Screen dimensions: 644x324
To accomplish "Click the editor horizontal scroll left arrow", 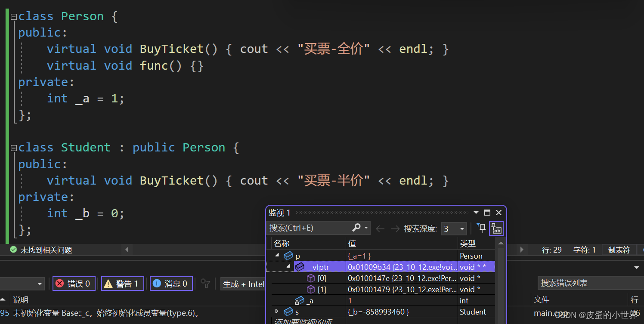I will point(127,250).
